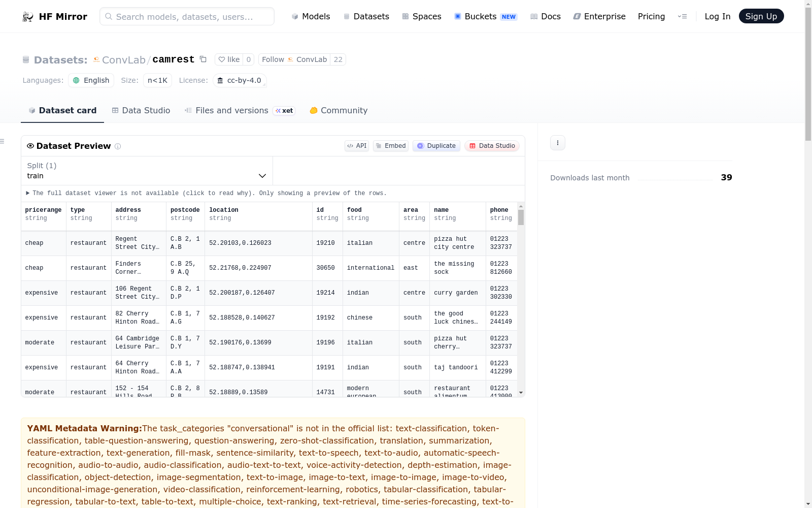Select the location cell 52.21768,0.224907
812x508 pixels.
(258, 268)
